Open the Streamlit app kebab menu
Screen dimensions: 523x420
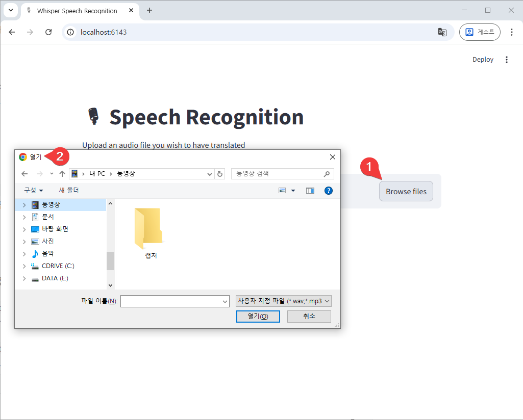point(506,60)
